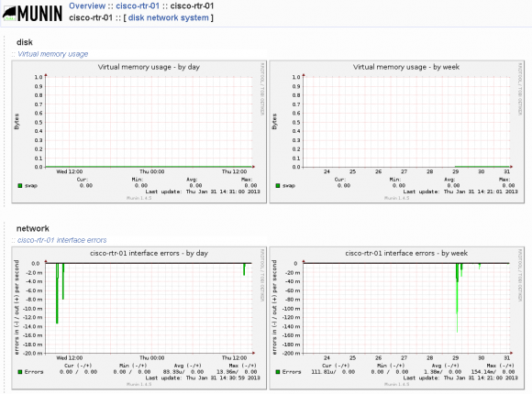Click 'Thu 00:00' label under daily errors graph
Viewport: 532px width, 394px height.
click(x=152, y=357)
